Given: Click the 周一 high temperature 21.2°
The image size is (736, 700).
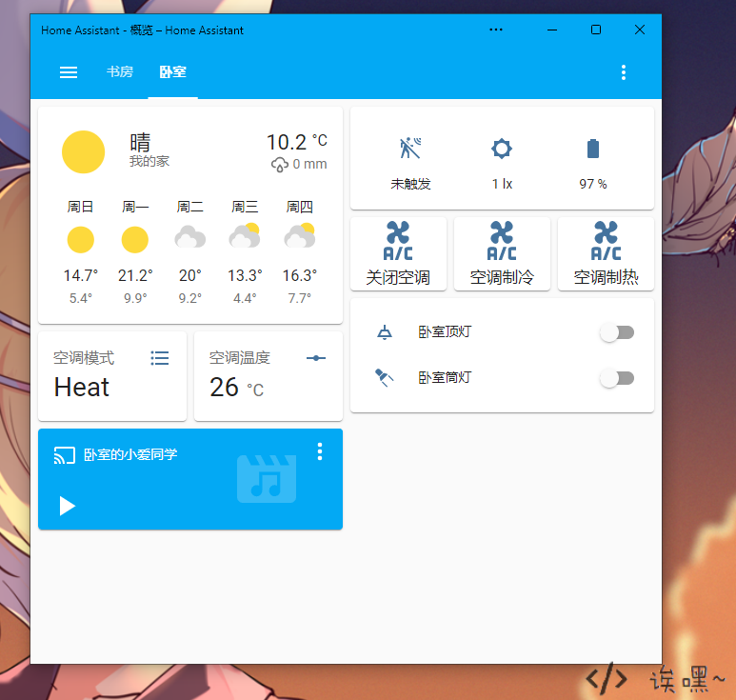Looking at the screenshot, I should point(135,275).
